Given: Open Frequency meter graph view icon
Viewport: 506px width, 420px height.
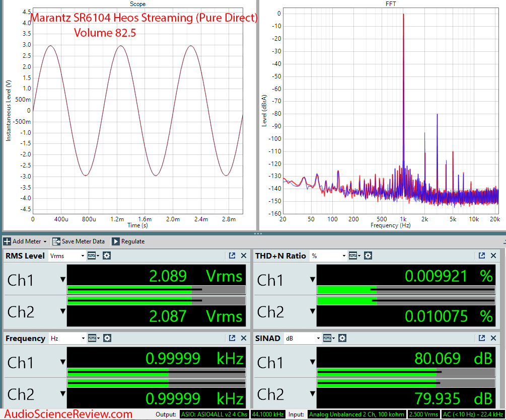Looking at the screenshot, I should tap(93, 338).
